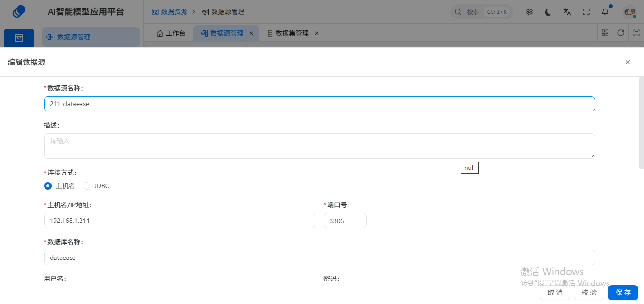Open the 搜索 Ctrl+K search box
Image resolution: width=644 pixels, height=304 pixels.
482,12
